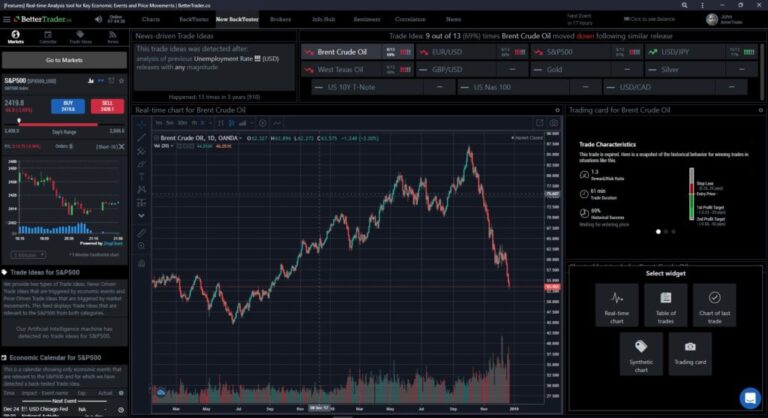Click the blue BUY button for S&P500
Image resolution: width=768 pixels, height=418 pixels.
pyautogui.click(x=68, y=106)
